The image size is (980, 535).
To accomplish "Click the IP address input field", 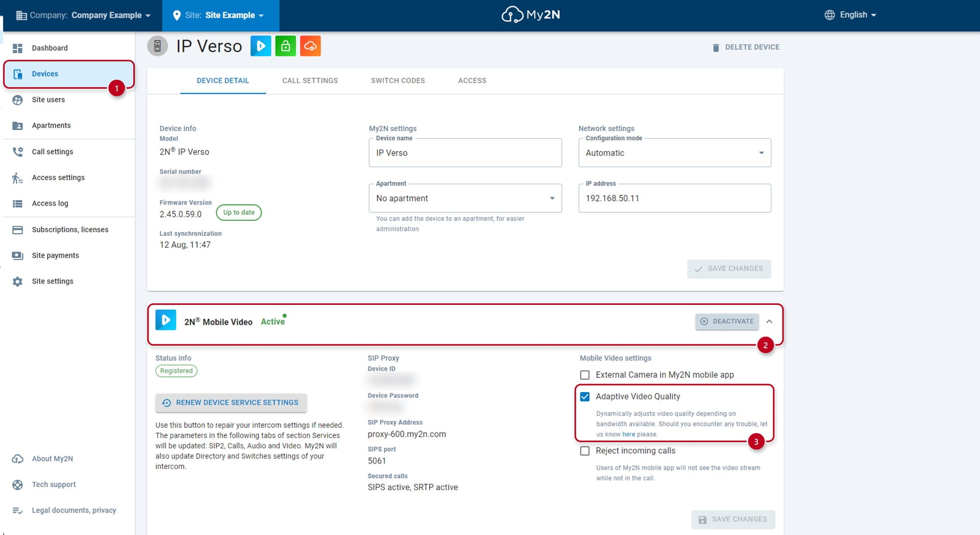I will tap(674, 198).
